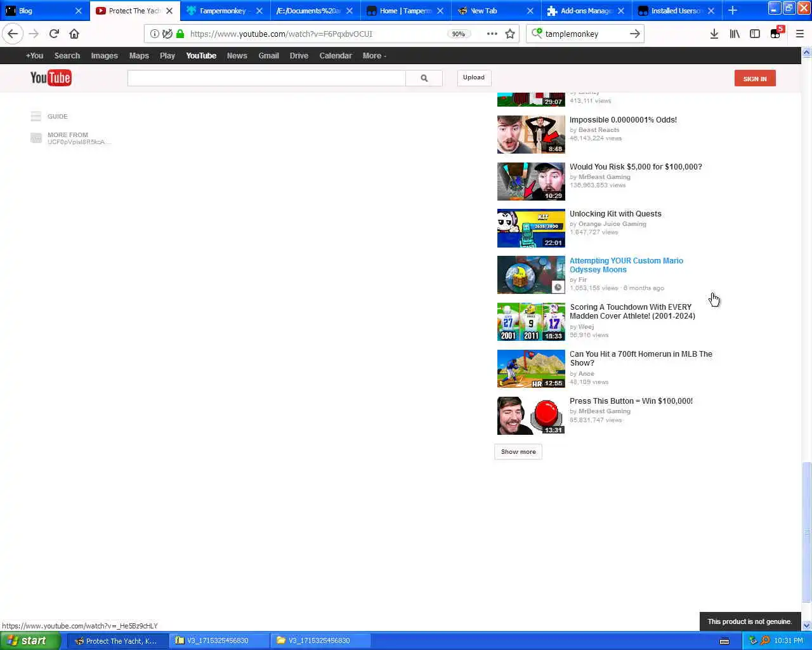
Task: Open +You in the Google bar
Action: pos(34,56)
